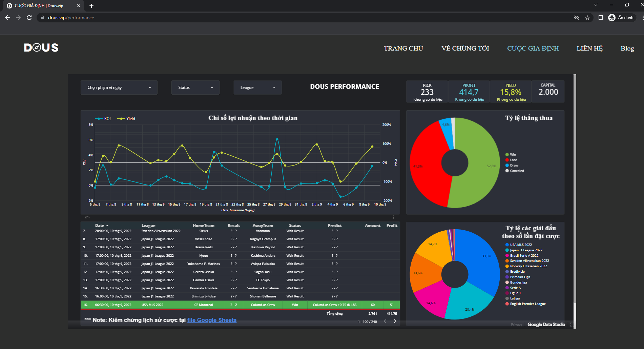
Task: Click the Incognito "Ẩn danh" profile icon
Action: click(612, 18)
